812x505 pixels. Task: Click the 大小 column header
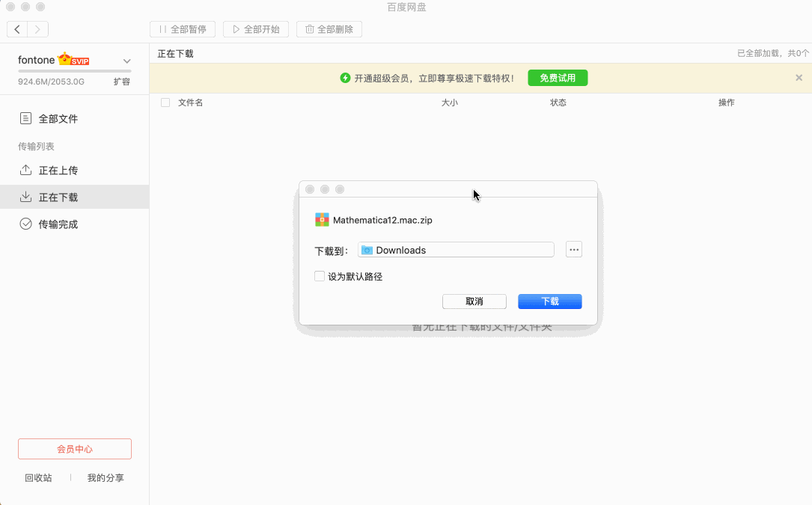pyautogui.click(x=450, y=102)
